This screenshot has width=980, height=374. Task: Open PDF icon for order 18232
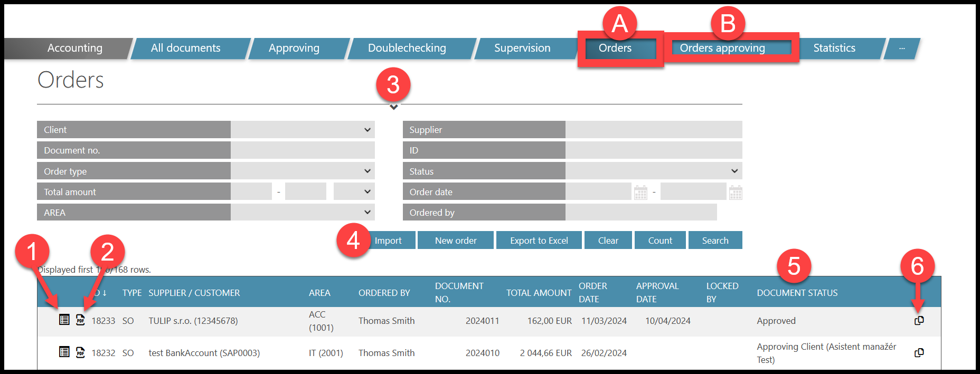[x=80, y=352]
